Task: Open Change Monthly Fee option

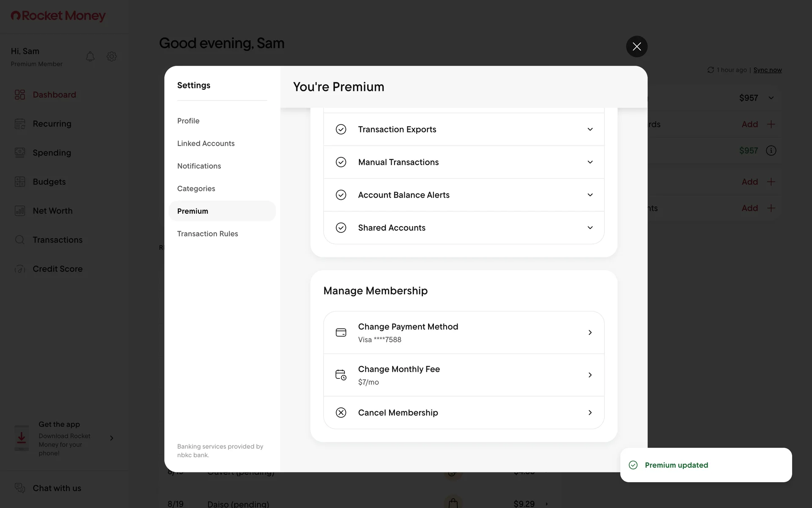Action: click(464, 375)
